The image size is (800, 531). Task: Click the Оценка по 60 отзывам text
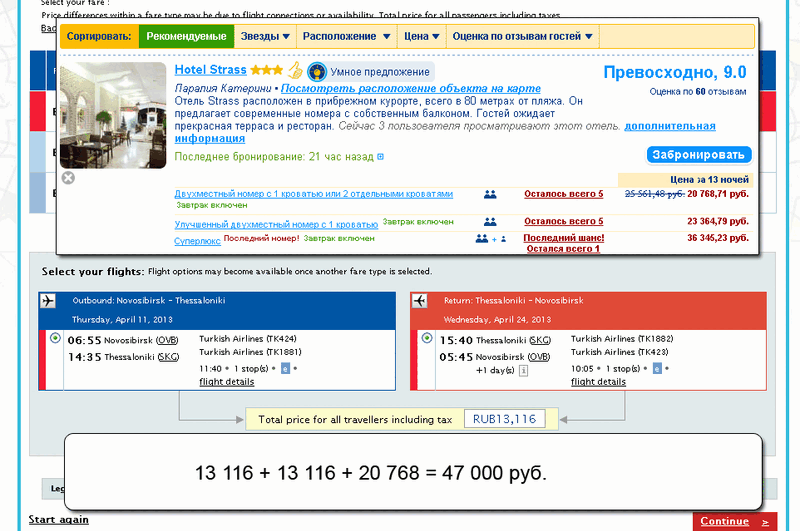[697, 92]
